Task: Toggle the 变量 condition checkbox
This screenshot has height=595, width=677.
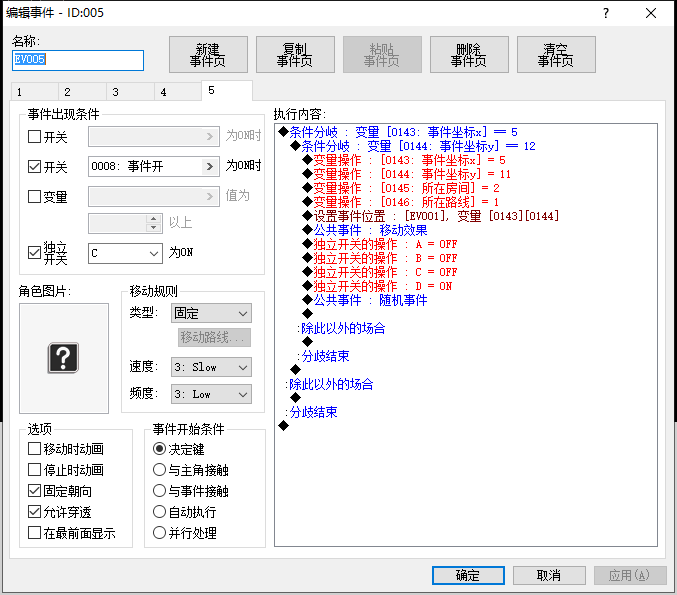Action: (35, 196)
